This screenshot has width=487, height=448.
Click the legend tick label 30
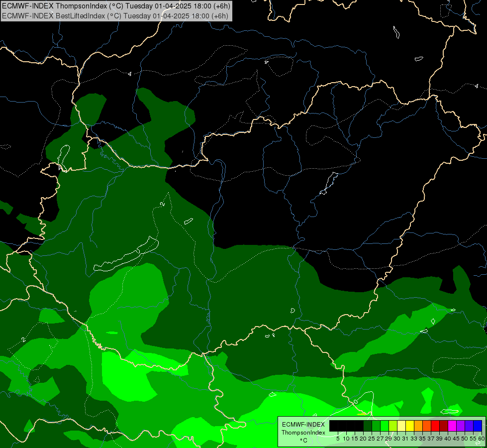tap(397, 439)
